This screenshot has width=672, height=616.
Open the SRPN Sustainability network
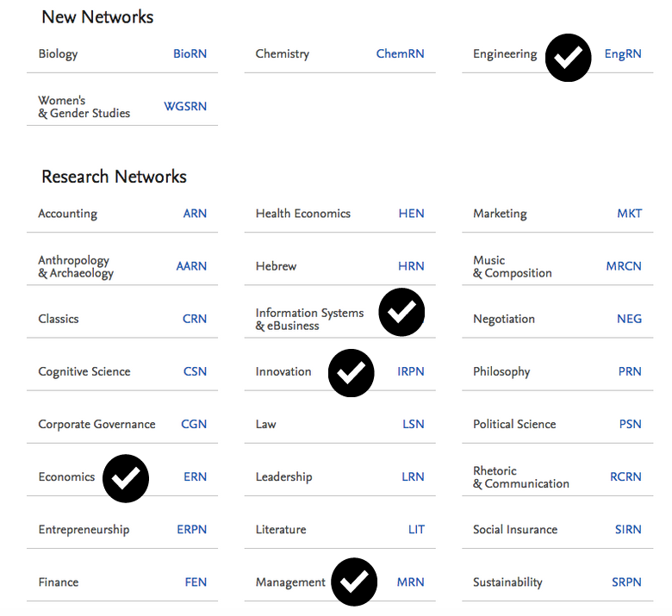coord(626,582)
